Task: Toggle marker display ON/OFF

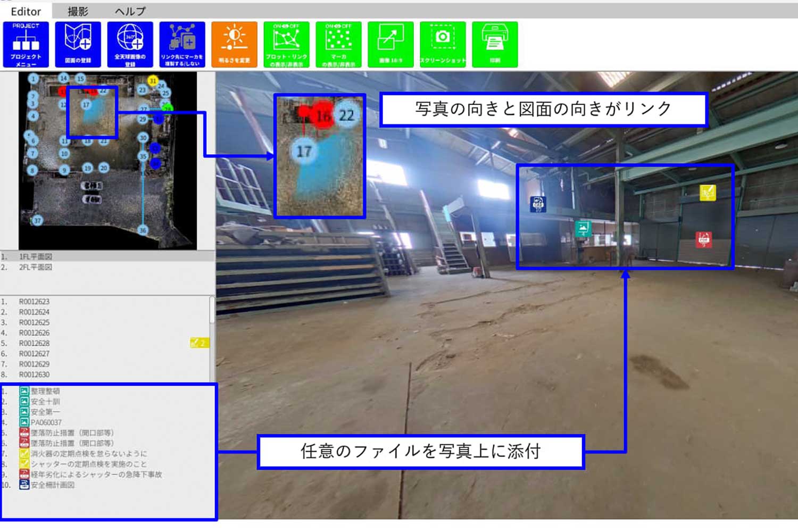Action: pyautogui.click(x=338, y=45)
